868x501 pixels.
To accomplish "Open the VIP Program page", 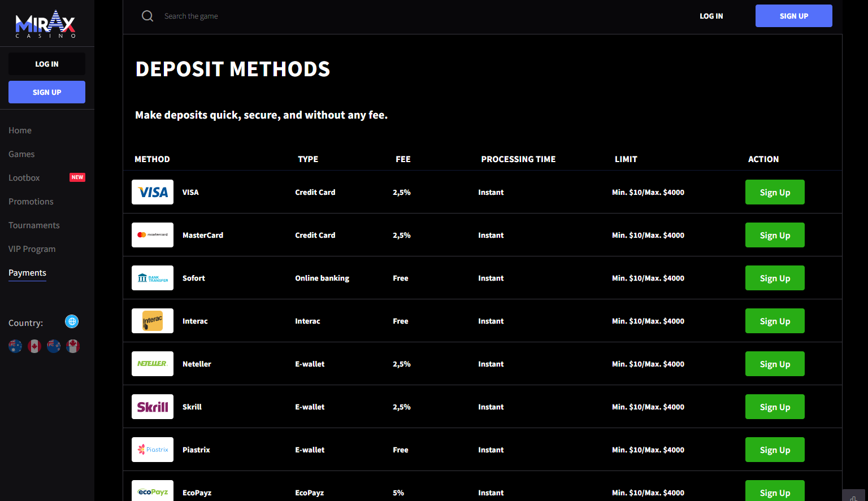I will point(32,249).
